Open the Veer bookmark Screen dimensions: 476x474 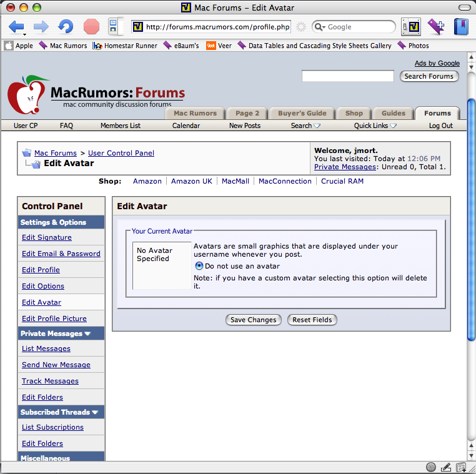pos(219,46)
